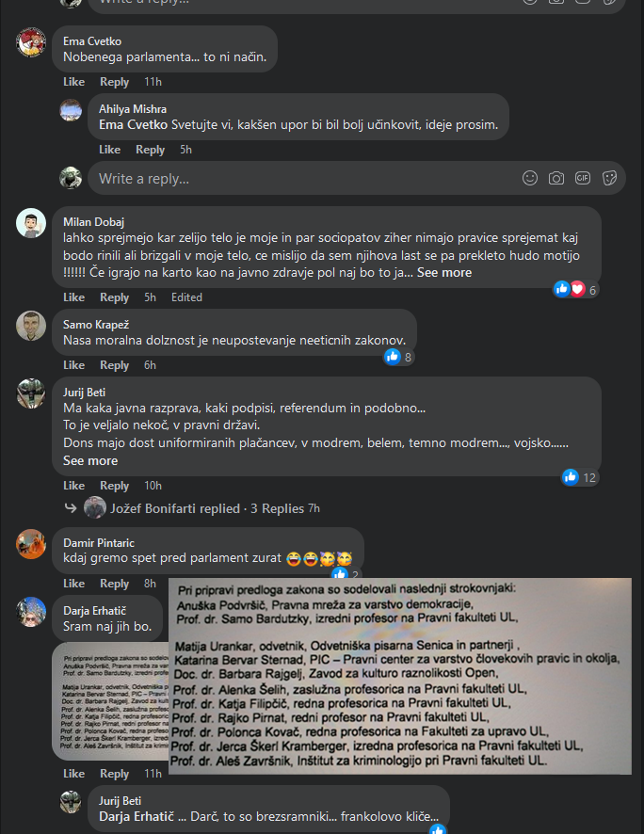
Task: Open emoji picker in the reply box
Action: pos(530,178)
